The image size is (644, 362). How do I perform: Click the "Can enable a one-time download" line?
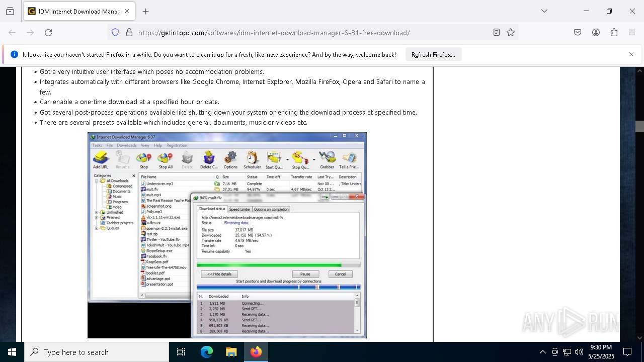click(x=129, y=102)
